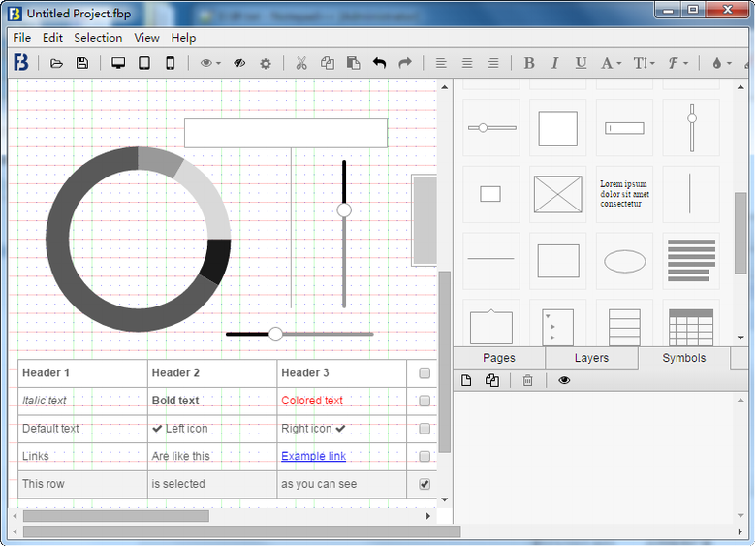Check the checkbox in the Italic text row
Viewport: 756px width, 547px height.
coord(425,401)
